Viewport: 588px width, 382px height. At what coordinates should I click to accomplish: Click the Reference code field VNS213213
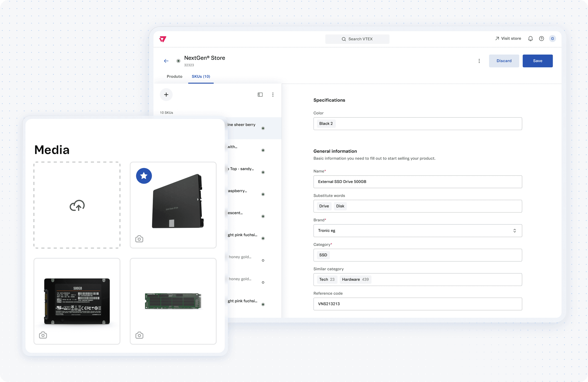pos(418,304)
